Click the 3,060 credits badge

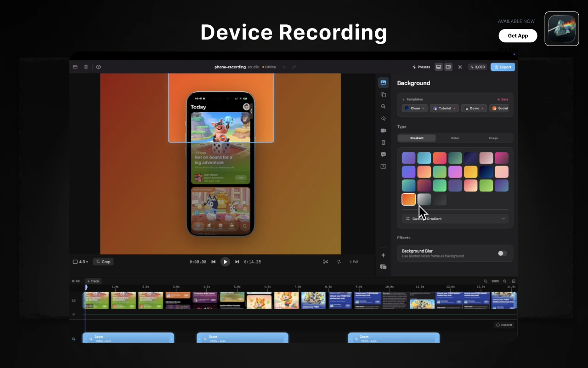point(478,67)
